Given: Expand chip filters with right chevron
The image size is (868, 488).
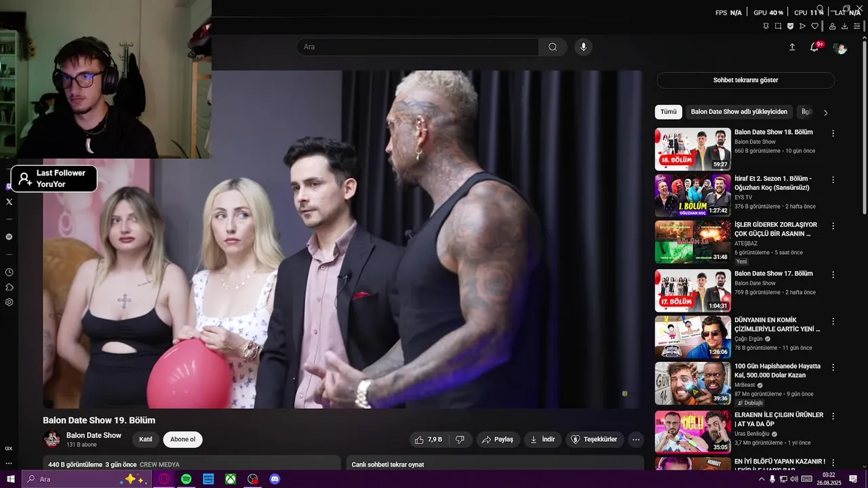Looking at the screenshot, I should (x=825, y=113).
